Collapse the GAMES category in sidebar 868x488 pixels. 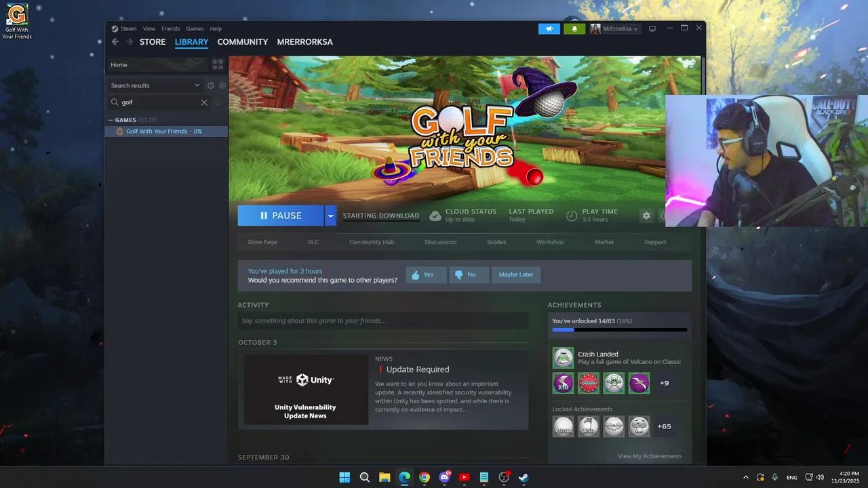[x=111, y=120]
